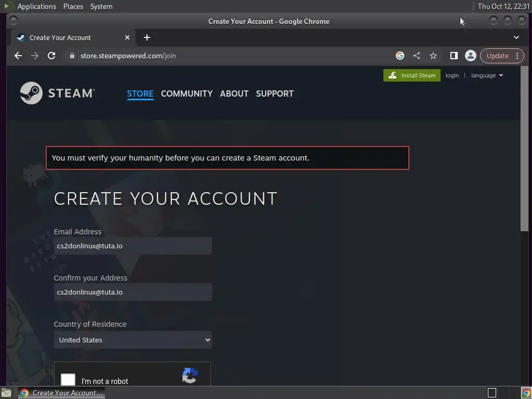Check the I'm not a robot box

68,380
